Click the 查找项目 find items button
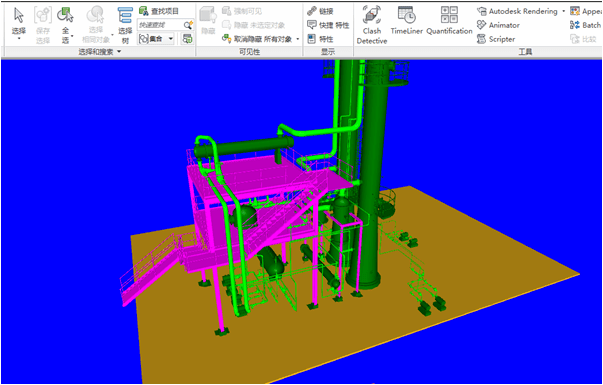603x385 pixels. pyautogui.click(x=159, y=11)
